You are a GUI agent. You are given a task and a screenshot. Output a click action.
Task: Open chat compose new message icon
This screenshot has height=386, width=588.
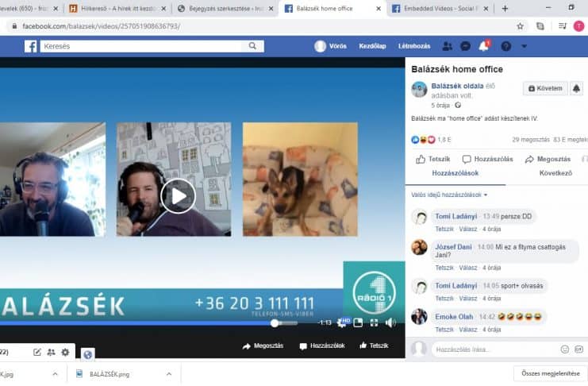[37, 352]
